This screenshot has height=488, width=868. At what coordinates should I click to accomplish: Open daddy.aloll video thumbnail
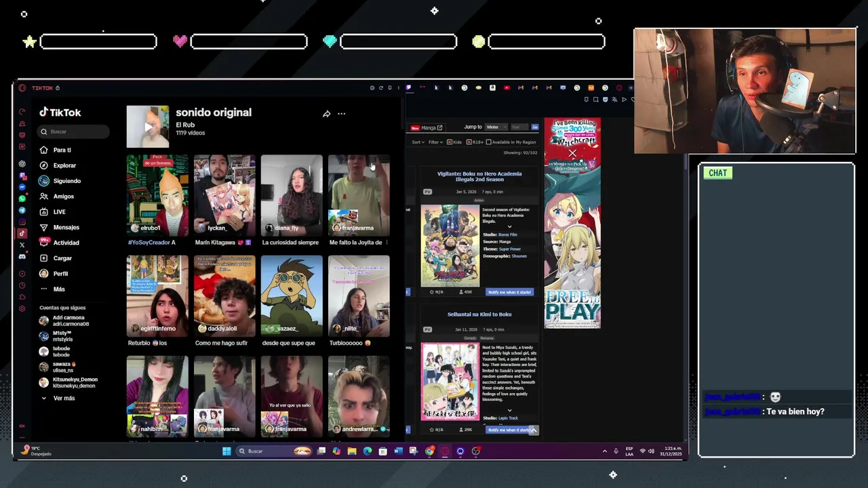(x=224, y=296)
